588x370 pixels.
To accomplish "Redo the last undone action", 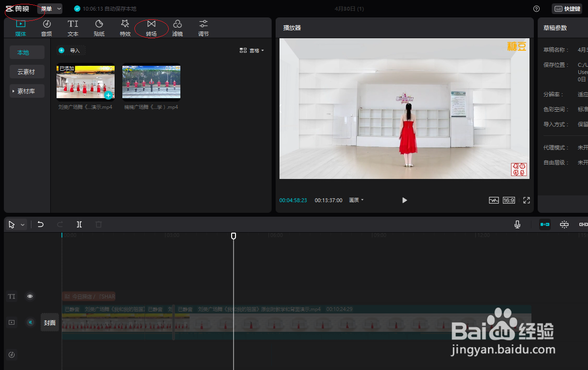I will (60, 224).
